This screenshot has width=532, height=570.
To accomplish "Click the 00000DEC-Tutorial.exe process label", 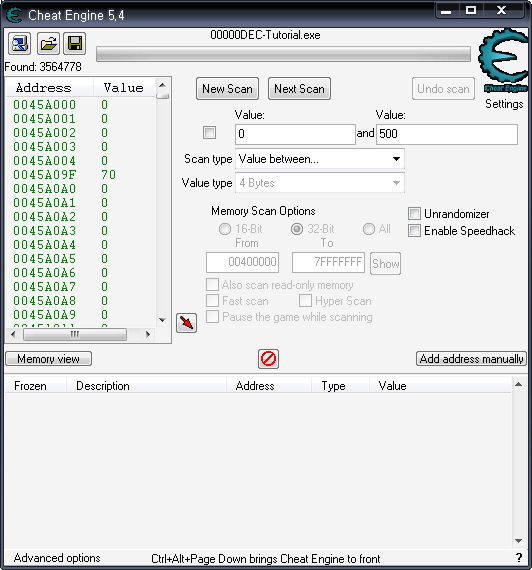I will (265, 35).
